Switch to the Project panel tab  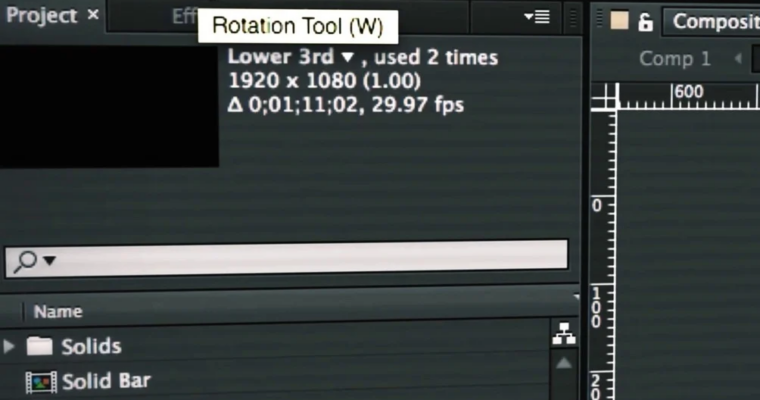point(42,16)
